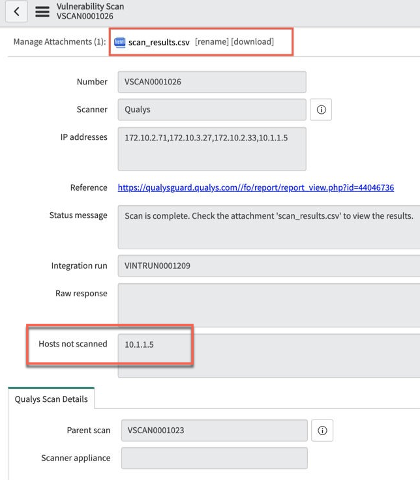
Task: Focus Integration run field VINTRUN0001209
Action: click(x=269, y=266)
